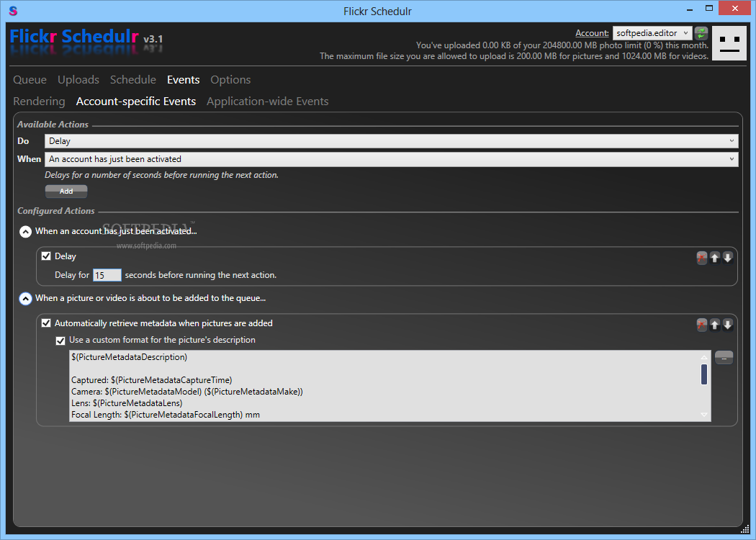
Task: Toggle Use a custom format checkbox
Action: point(60,341)
